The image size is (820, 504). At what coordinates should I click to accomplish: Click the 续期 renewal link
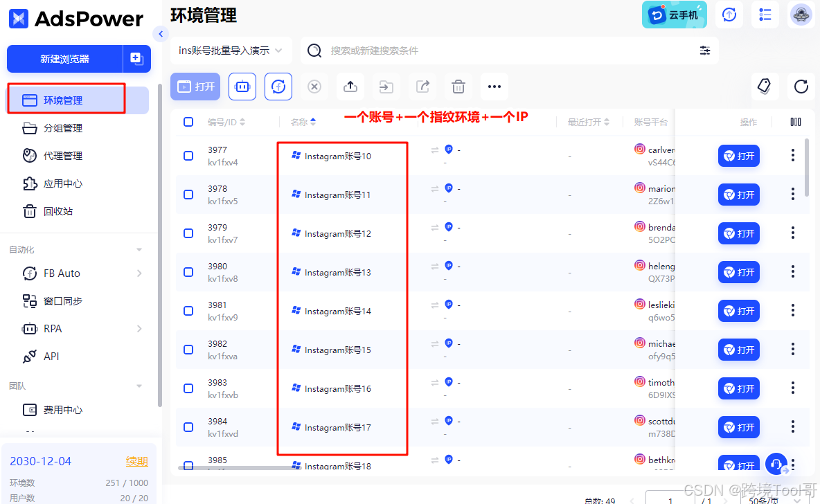(x=136, y=462)
